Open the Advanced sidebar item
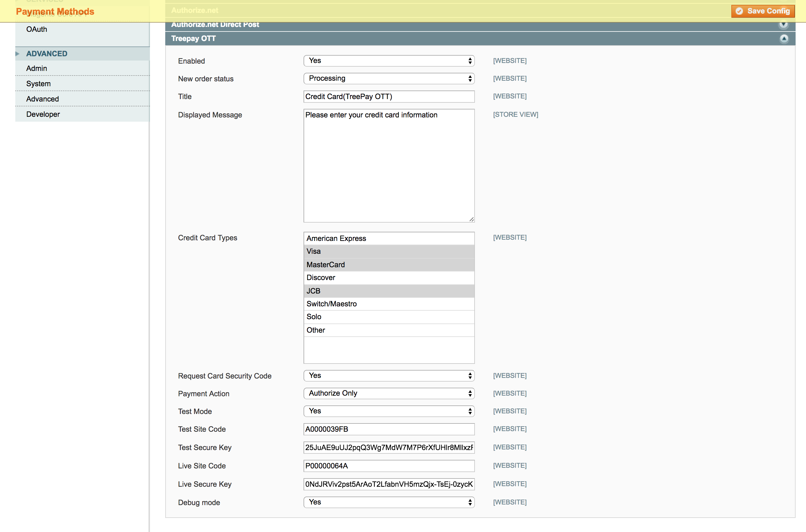Image resolution: width=806 pixels, height=532 pixels. (43, 99)
